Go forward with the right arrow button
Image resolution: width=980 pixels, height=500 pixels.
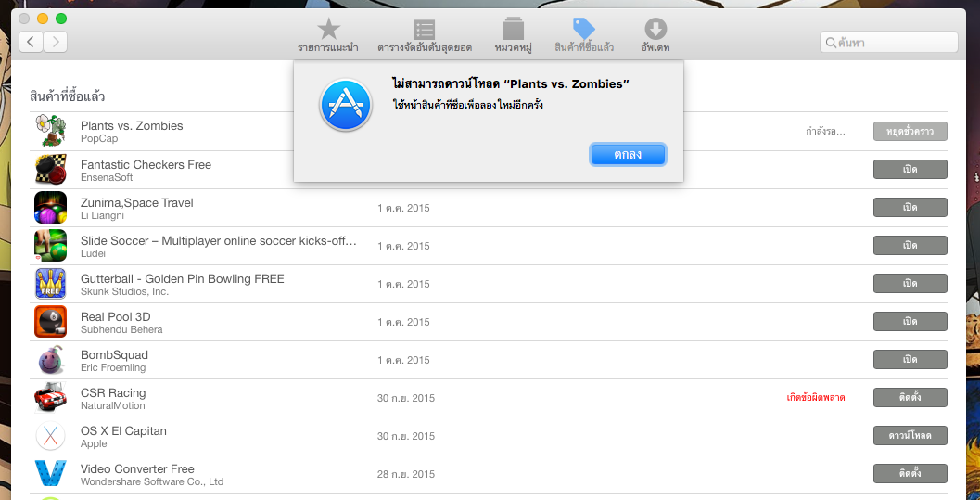[x=56, y=42]
